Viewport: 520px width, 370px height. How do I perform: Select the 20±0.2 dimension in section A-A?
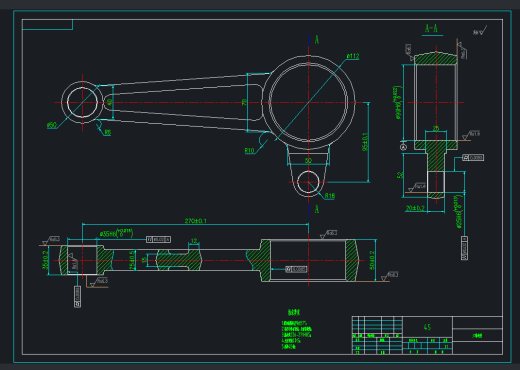415,208
